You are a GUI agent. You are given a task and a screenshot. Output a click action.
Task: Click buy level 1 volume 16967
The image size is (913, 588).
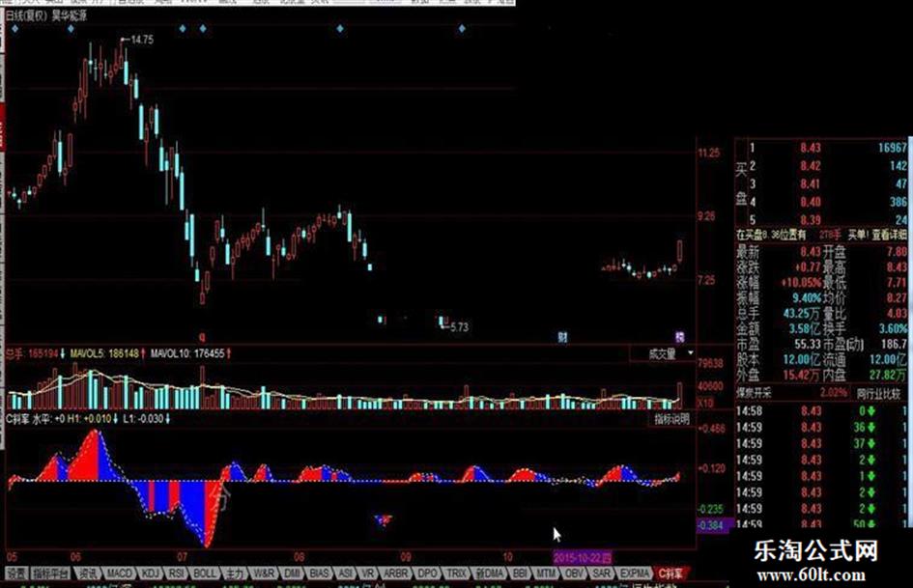point(893,148)
